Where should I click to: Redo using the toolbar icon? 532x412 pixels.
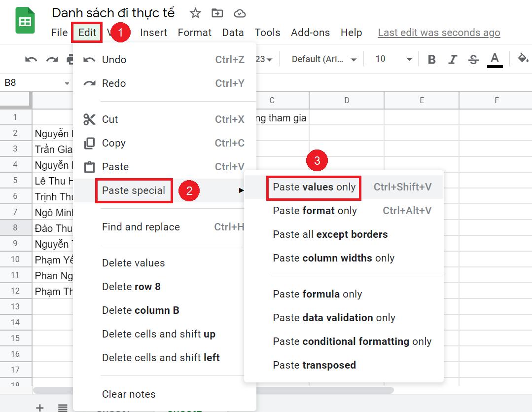coord(53,59)
